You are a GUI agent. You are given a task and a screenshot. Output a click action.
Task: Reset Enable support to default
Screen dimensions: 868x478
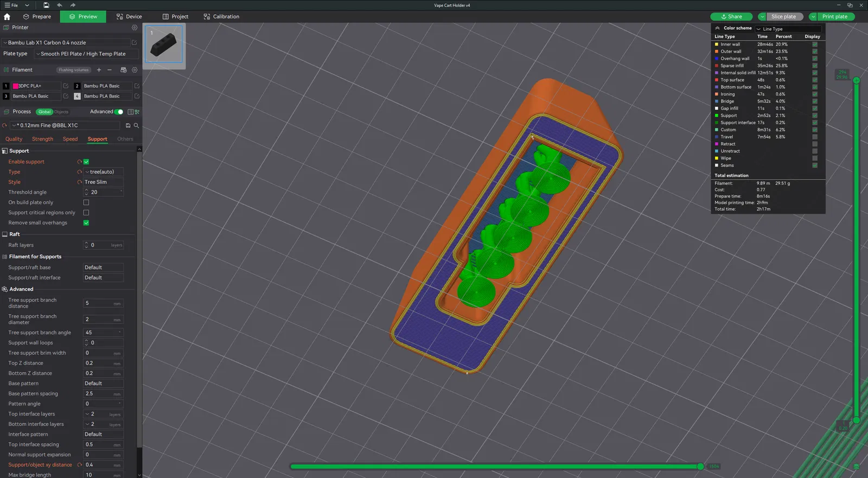coord(79,162)
